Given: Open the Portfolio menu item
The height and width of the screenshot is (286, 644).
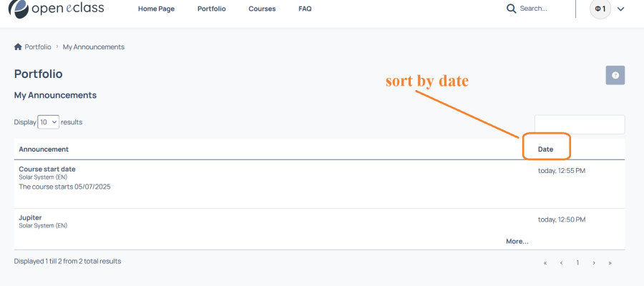Looking at the screenshot, I should 212,9.
